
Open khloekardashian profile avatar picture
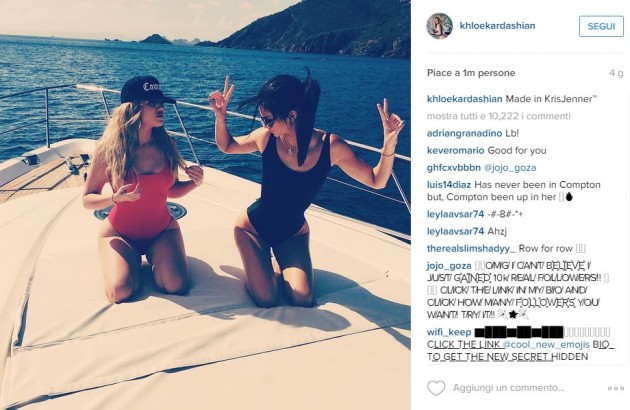[440, 26]
